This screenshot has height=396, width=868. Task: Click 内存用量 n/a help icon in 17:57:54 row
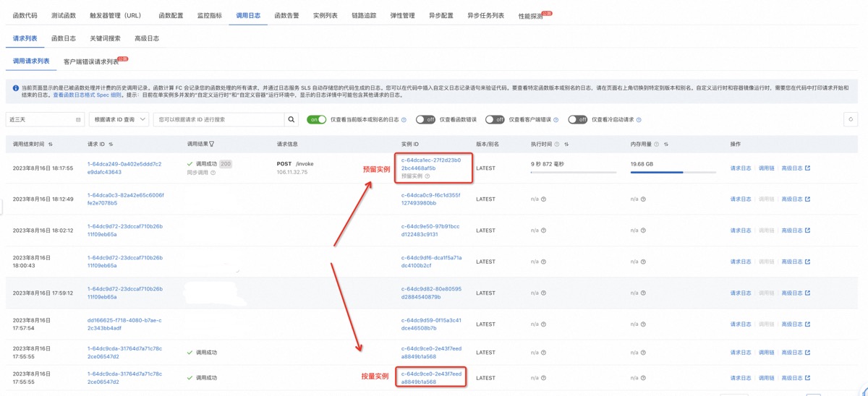644,324
